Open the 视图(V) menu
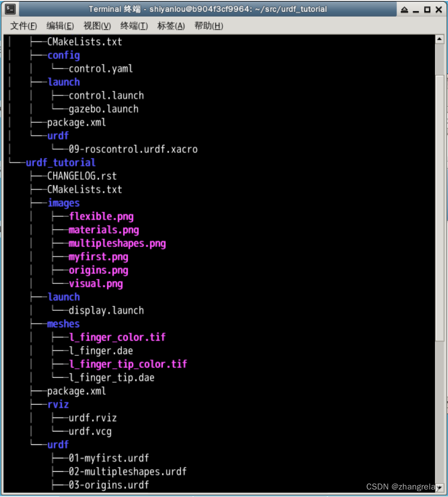 click(97, 26)
